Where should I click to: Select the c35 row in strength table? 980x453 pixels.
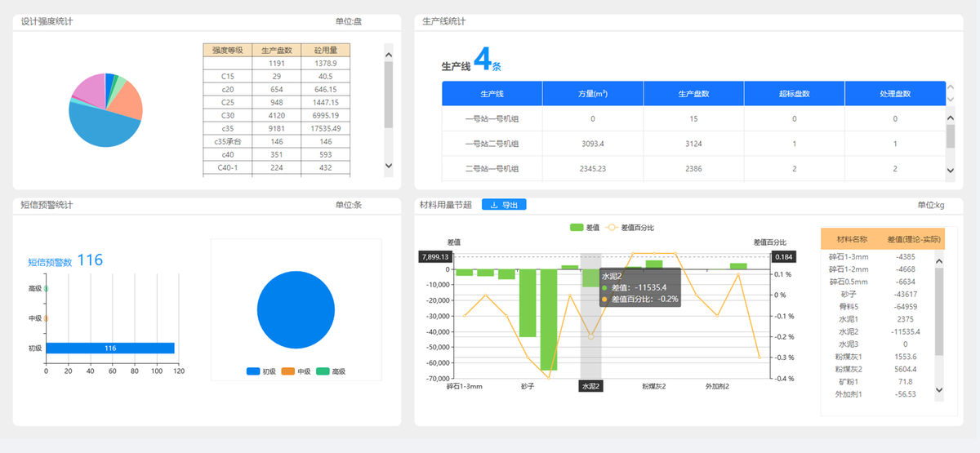[276, 128]
